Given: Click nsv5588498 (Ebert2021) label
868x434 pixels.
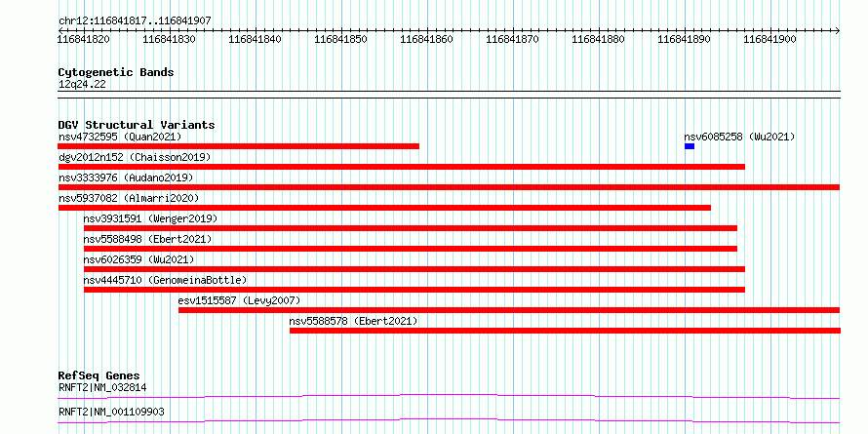Looking at the screenshot, I should point(148,239).
